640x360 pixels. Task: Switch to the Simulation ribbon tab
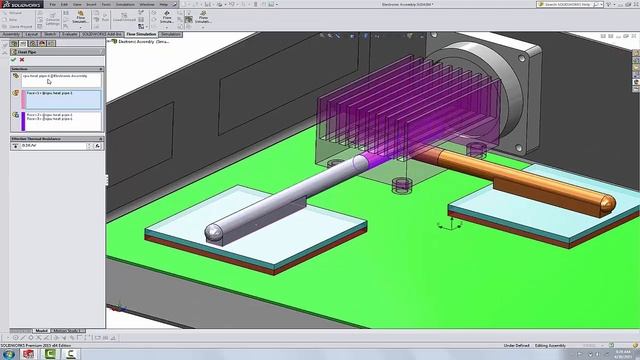[x=171, y=34]
